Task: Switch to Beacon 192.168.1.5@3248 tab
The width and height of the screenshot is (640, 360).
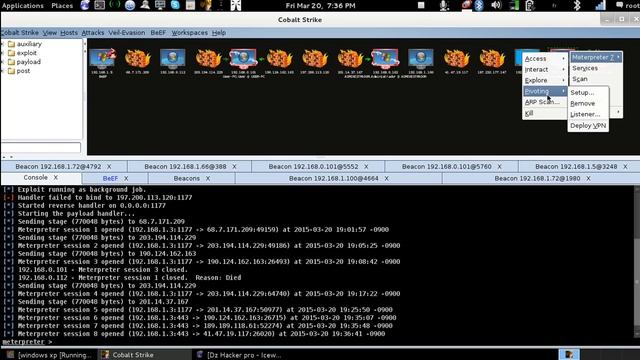Action: click(x=580, y=167)
